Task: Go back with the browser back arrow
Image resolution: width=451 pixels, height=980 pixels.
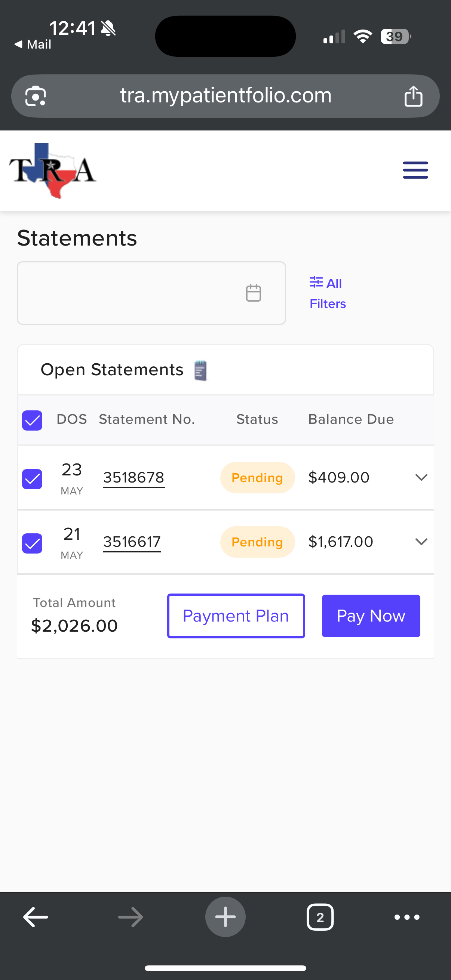Action: click(36, 917)
